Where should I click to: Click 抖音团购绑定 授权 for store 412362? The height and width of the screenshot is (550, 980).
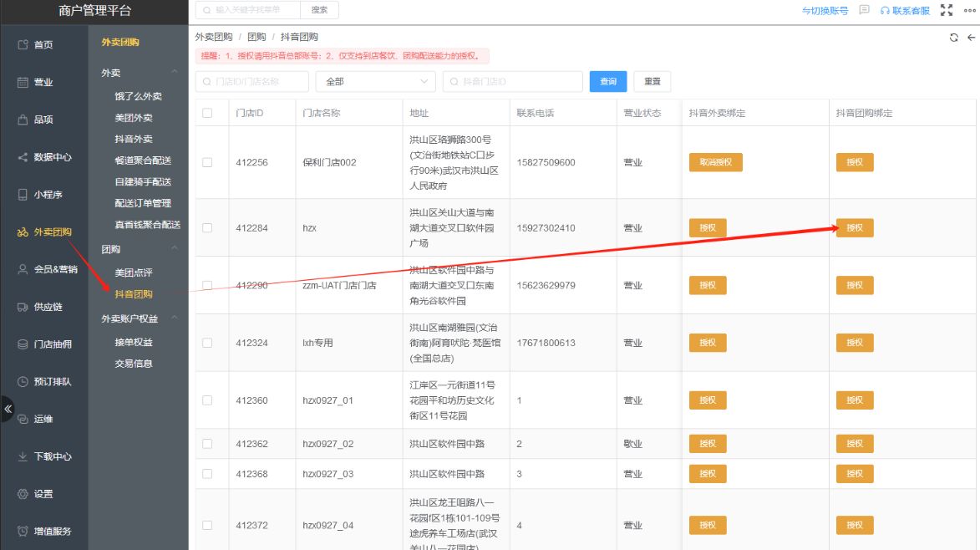(855, 444)
